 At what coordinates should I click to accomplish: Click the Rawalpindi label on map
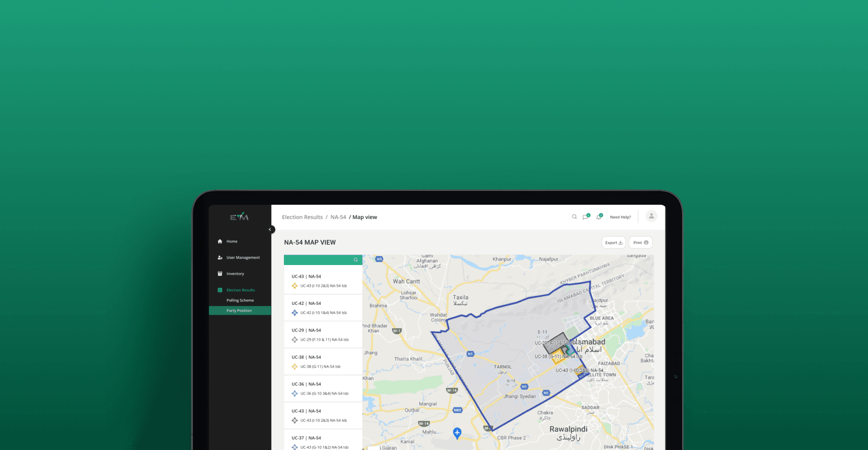568,429
